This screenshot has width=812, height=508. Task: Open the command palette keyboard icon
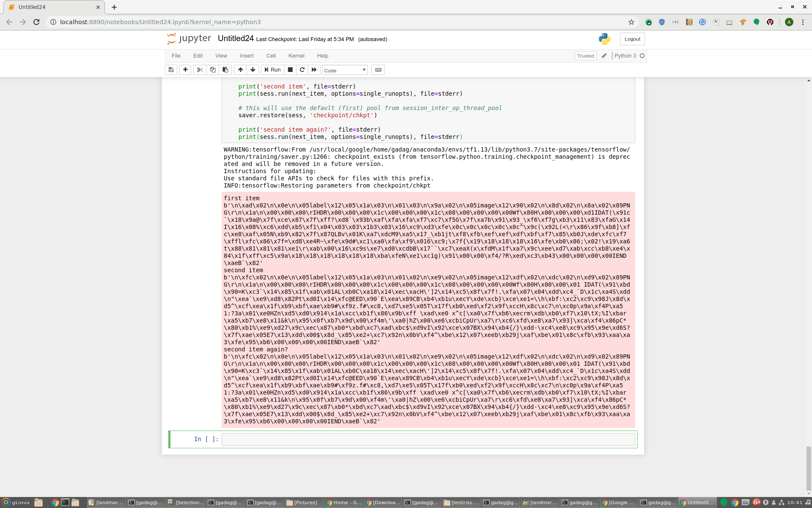coord(378,70)
